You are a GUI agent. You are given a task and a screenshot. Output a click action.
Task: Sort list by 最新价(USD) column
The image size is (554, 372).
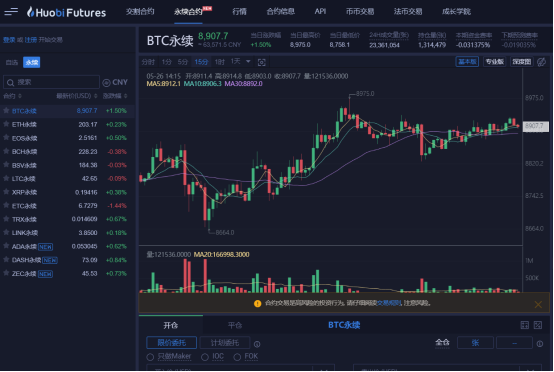76,96
